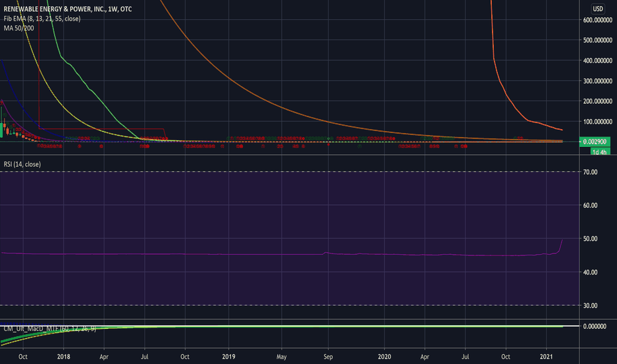Click the RSI 30.00 level label
This screenshot has width=617, height=364.
click(591, 306)
